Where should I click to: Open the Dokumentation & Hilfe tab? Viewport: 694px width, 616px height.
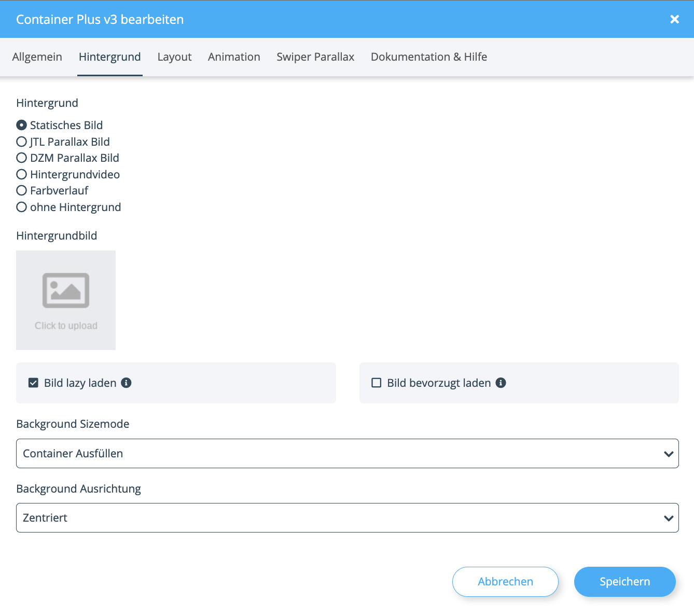tap(429, 57)
